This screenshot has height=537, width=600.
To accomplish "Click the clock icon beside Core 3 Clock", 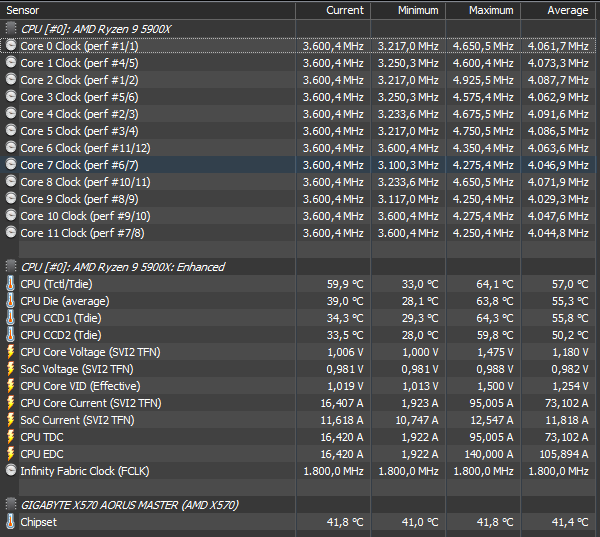I will coord(11,96).
